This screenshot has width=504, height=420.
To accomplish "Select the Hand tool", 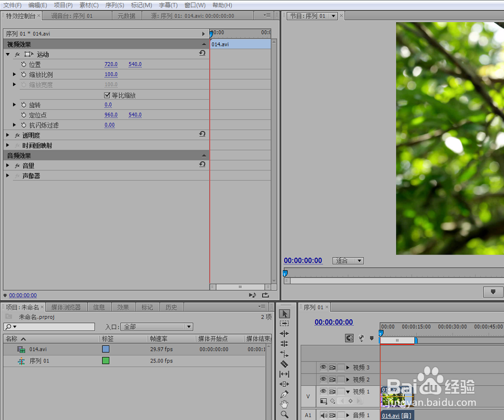I will pyautogui.click(x=284, y=404).
